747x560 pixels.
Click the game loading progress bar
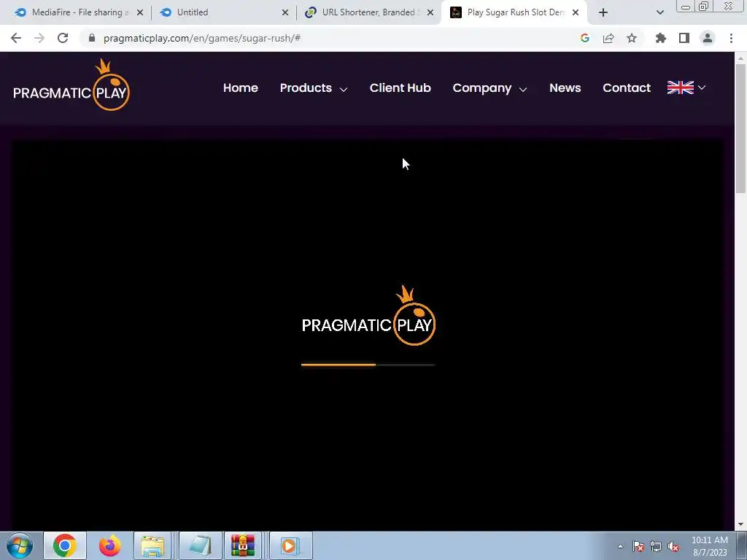(368, 365)
